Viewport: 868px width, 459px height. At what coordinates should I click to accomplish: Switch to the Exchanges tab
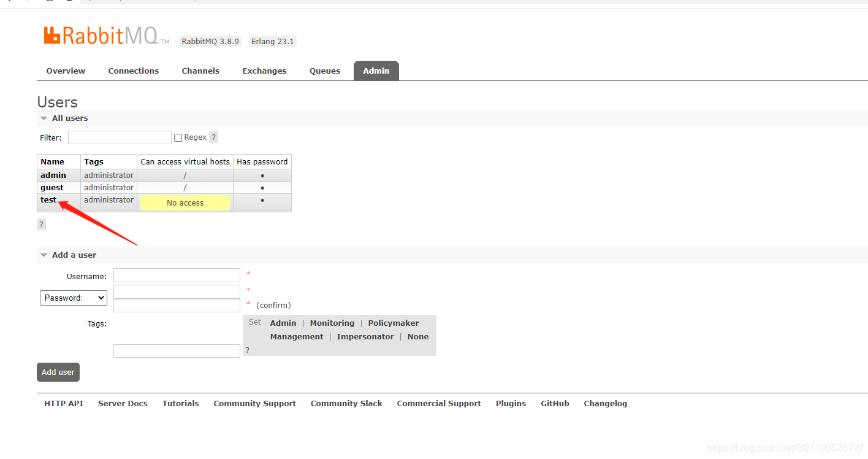click(x=264, y=71)
